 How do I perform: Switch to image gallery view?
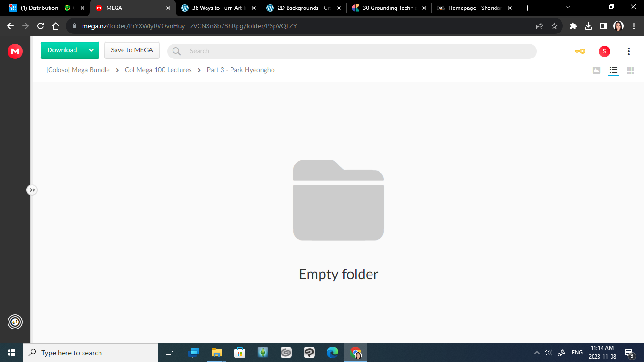pos(596,70)
